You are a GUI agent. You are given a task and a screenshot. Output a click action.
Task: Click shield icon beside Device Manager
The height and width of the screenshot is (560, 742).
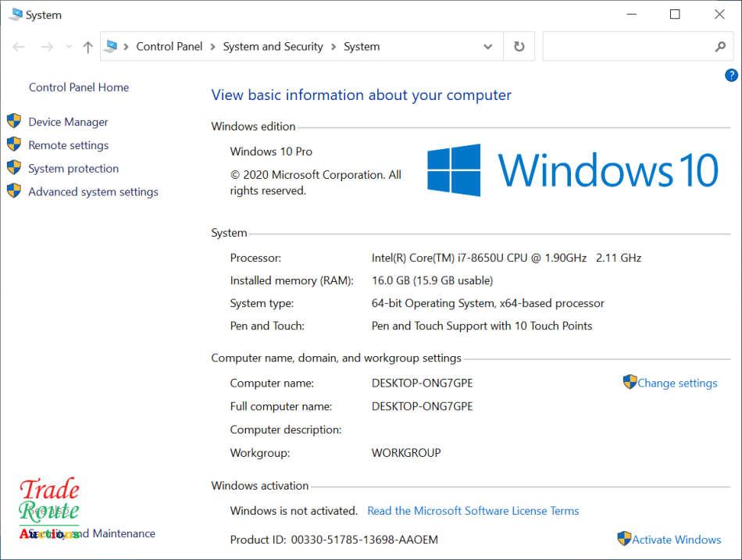[x=14, y=121]
